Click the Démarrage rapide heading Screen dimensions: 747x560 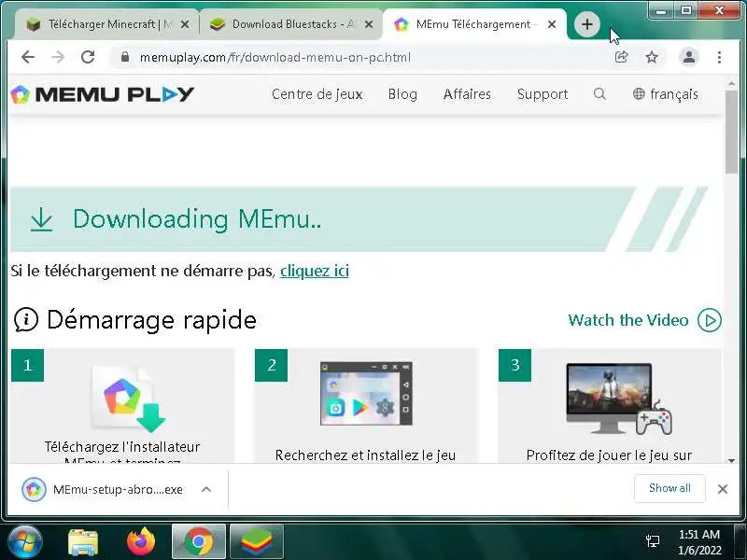[x=151, y=319]
